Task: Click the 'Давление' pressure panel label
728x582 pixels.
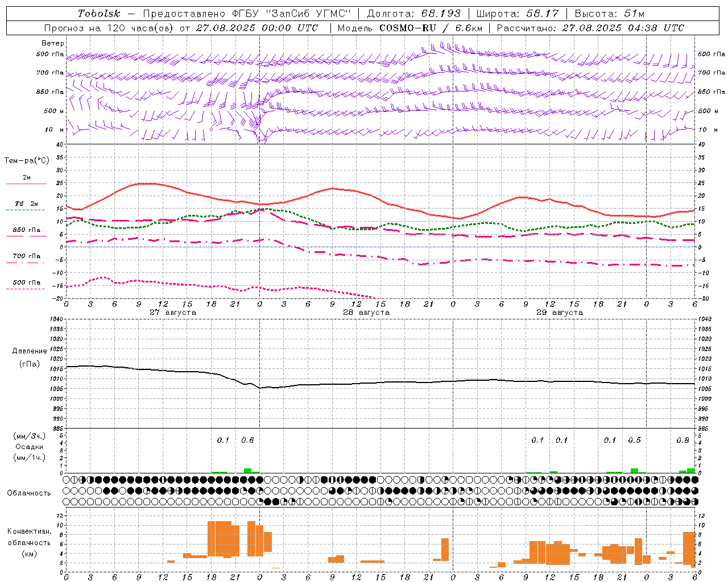Action: (x=30, y=351)
